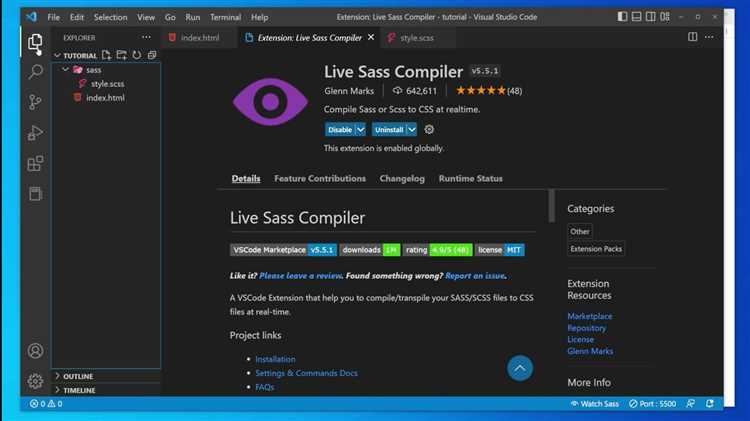Viewport: 750px width, 421px height.
Task: Open the Changelog tab
Action: [402, 178]
